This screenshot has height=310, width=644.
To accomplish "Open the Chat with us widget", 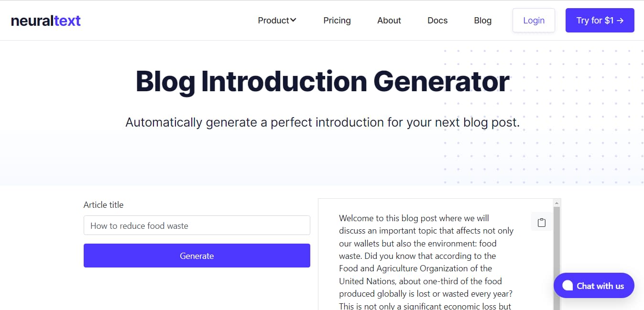I will point(593,285).
